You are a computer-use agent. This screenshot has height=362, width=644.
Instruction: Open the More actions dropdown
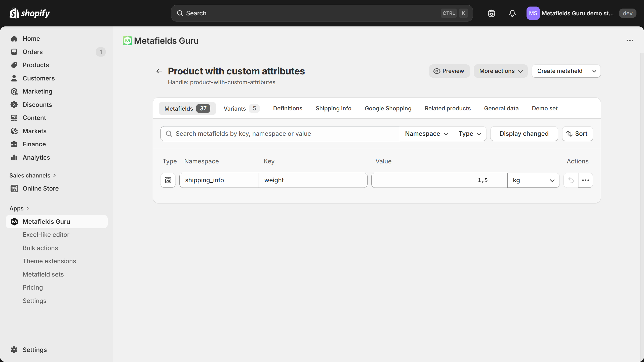click(500, 71)
